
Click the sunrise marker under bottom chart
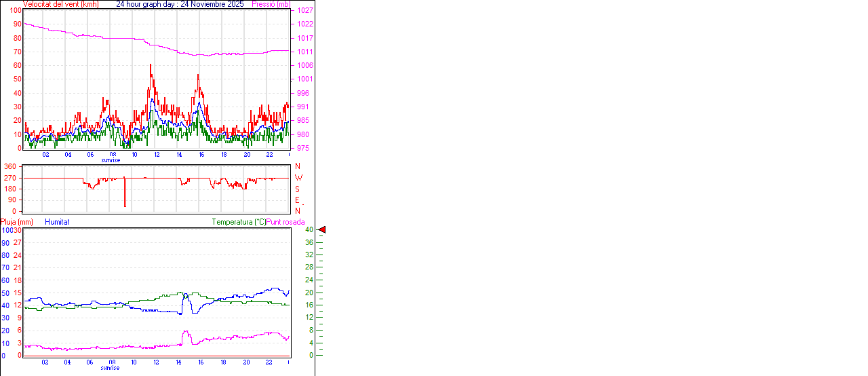point(111,367)
